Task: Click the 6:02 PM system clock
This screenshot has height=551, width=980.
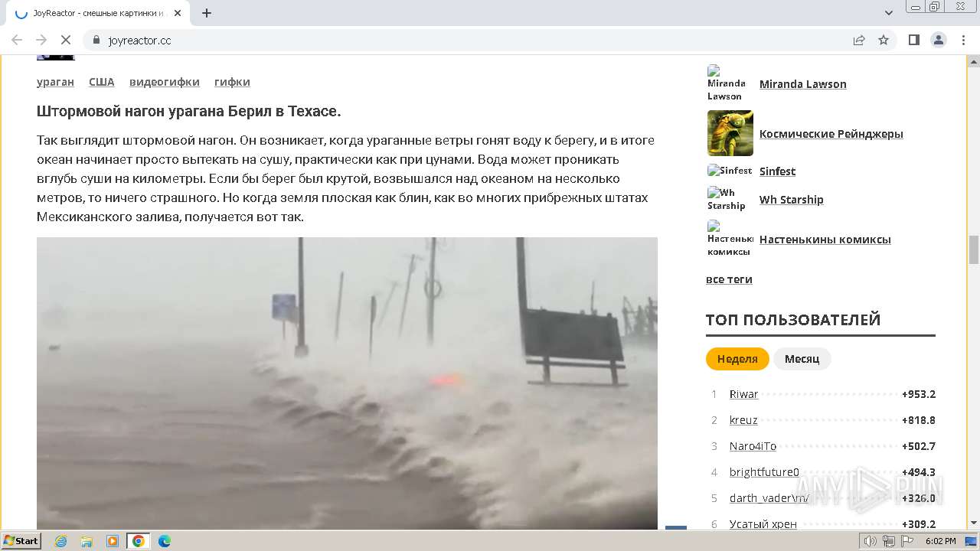Action: [x=940, y=541]
